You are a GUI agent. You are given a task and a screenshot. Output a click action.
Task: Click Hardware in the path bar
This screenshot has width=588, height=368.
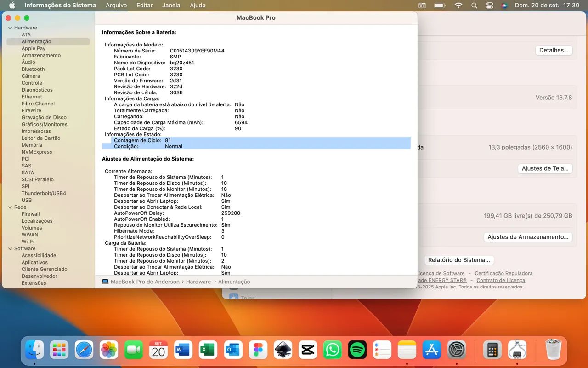click(198, 282)
